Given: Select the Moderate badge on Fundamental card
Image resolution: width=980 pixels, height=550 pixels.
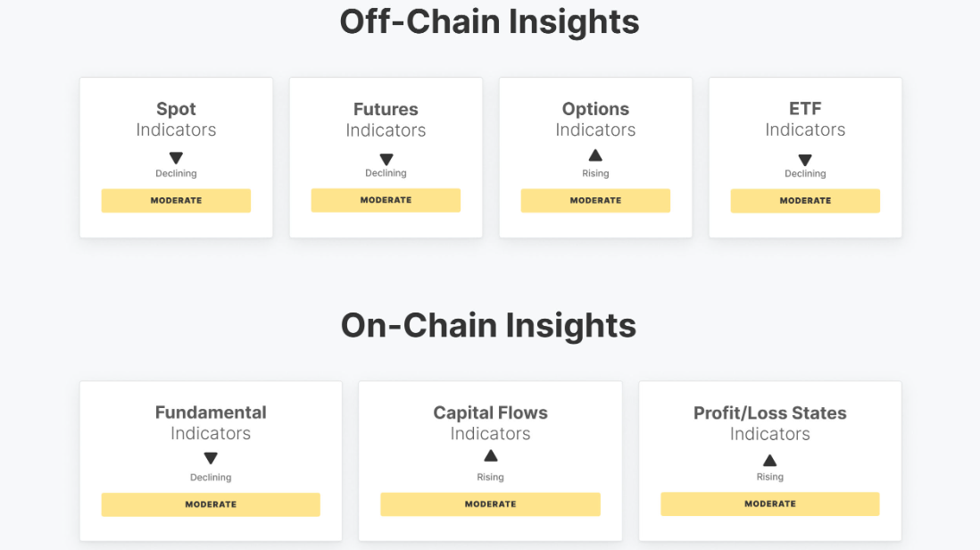Looking at the screenshot, I should coord(211,504).
